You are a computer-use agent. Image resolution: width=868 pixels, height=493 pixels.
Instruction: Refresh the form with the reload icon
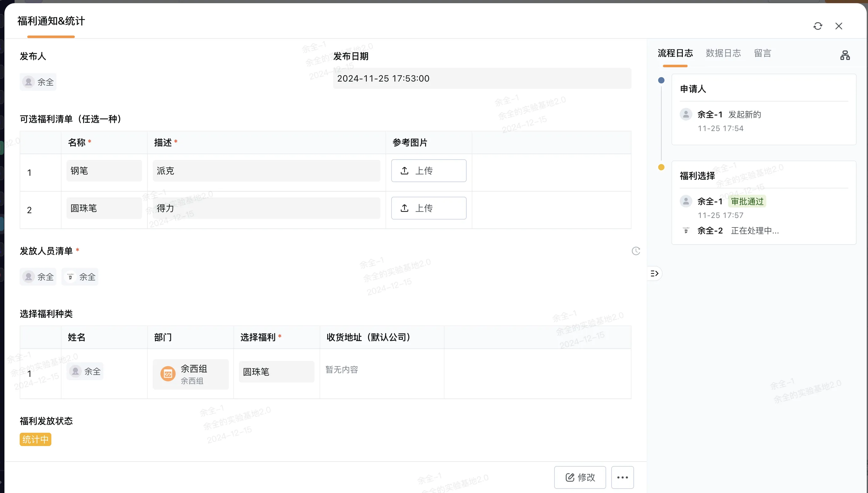pyautogui.click(x=818, y=26)
